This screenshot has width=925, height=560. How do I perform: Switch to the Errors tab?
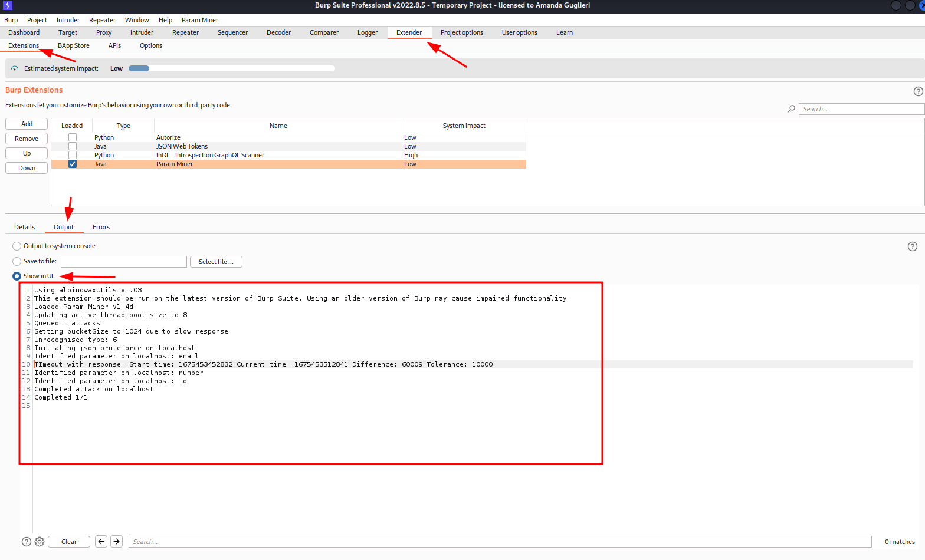coord(101,227)
